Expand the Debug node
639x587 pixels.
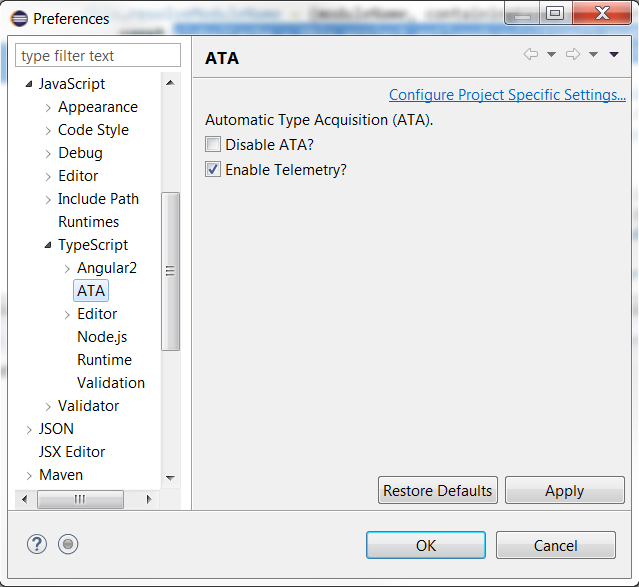pos(48,154)
